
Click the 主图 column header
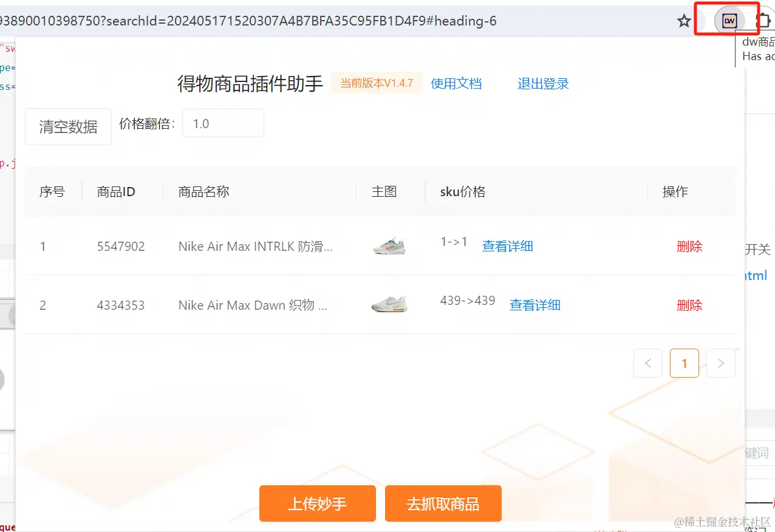(384, 192)
